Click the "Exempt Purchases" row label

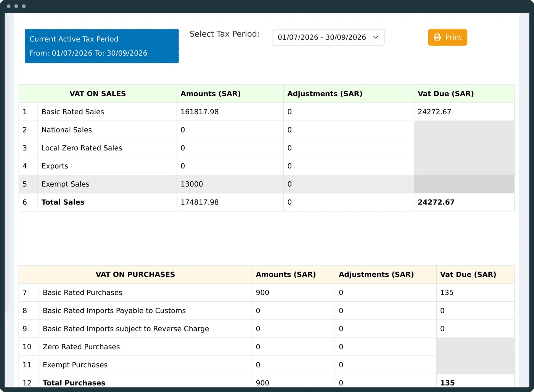75,365
